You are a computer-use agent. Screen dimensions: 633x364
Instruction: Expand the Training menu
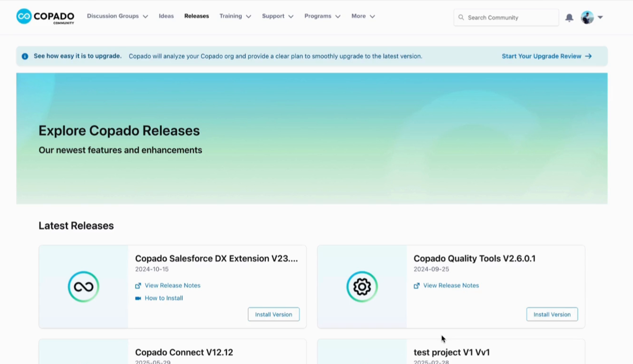[235, 16]
